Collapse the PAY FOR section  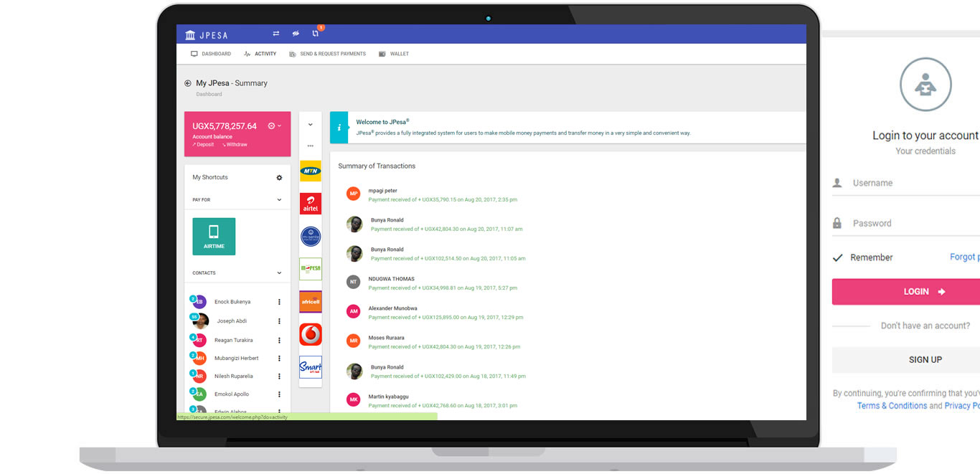click(279, 200)
